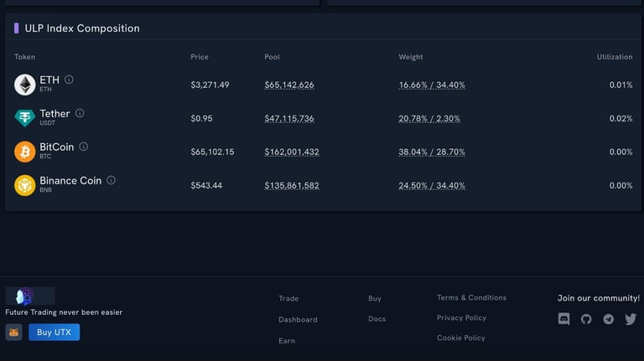The height and width of the screenshot is (361, 644).
Task: Open the Earn footer link
Action: (287, 341)
